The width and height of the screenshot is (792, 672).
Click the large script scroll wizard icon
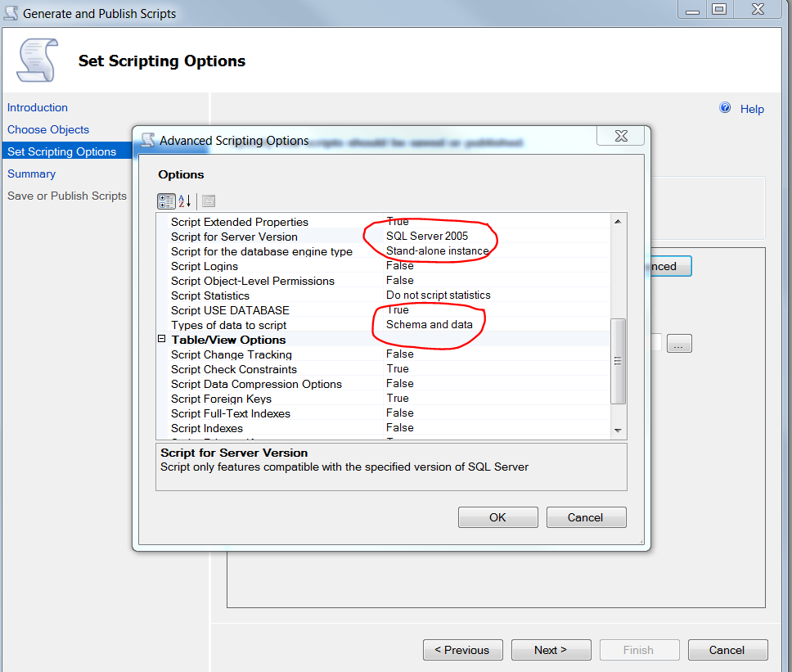tap(35, 60)
